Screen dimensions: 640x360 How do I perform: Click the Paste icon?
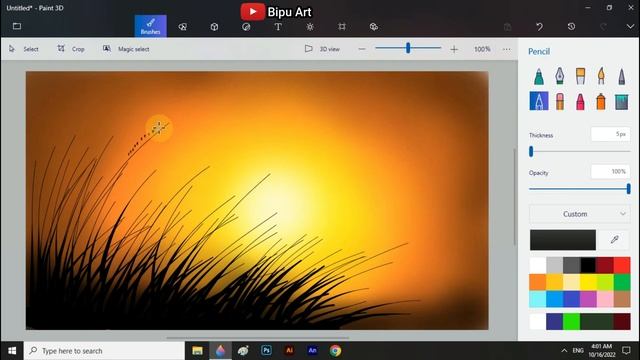507,27
